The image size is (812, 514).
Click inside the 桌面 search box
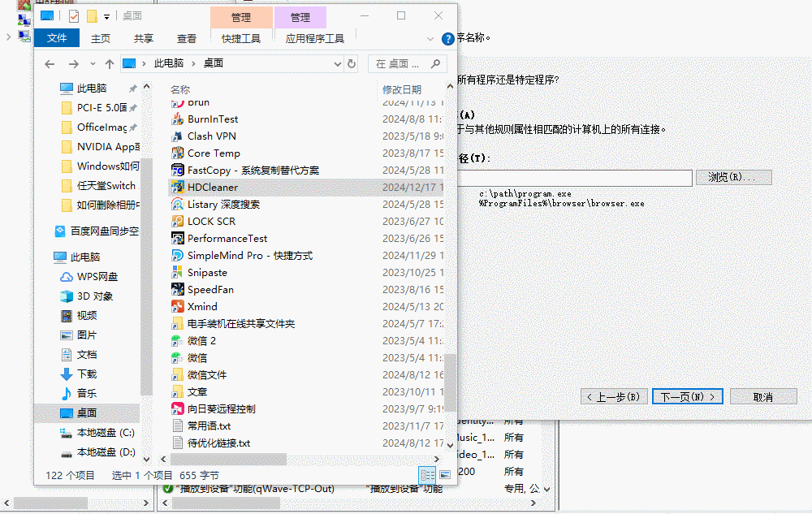(x=396, y=62)
